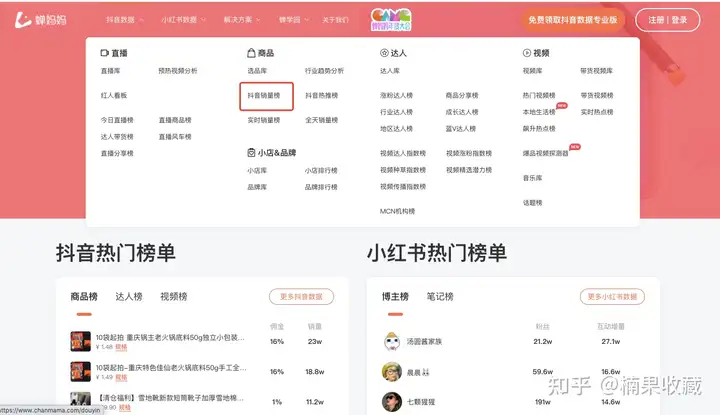Open 关于我们 in the top navigation
This screenshot has width=720, height=415.
335,20
